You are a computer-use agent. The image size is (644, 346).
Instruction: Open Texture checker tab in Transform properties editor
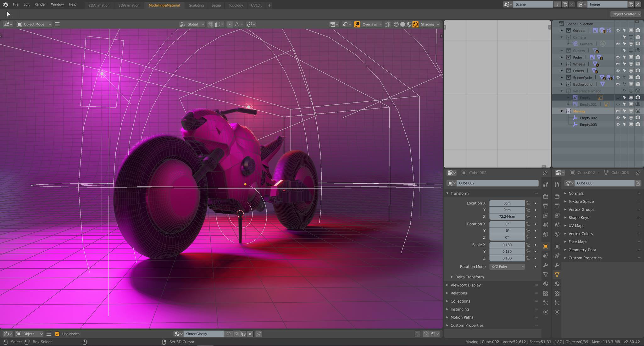tap(546, 293)
